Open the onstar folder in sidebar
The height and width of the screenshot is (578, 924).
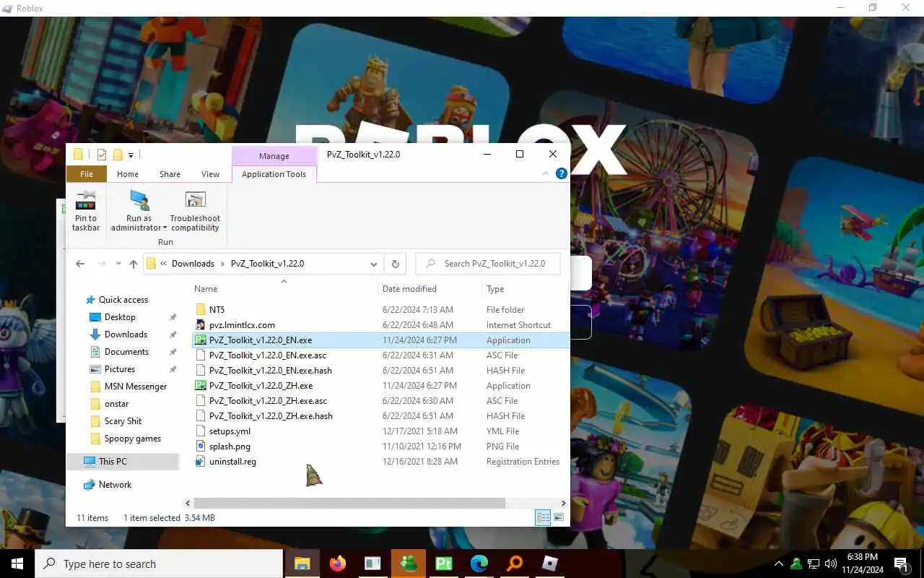coord(116,404)
